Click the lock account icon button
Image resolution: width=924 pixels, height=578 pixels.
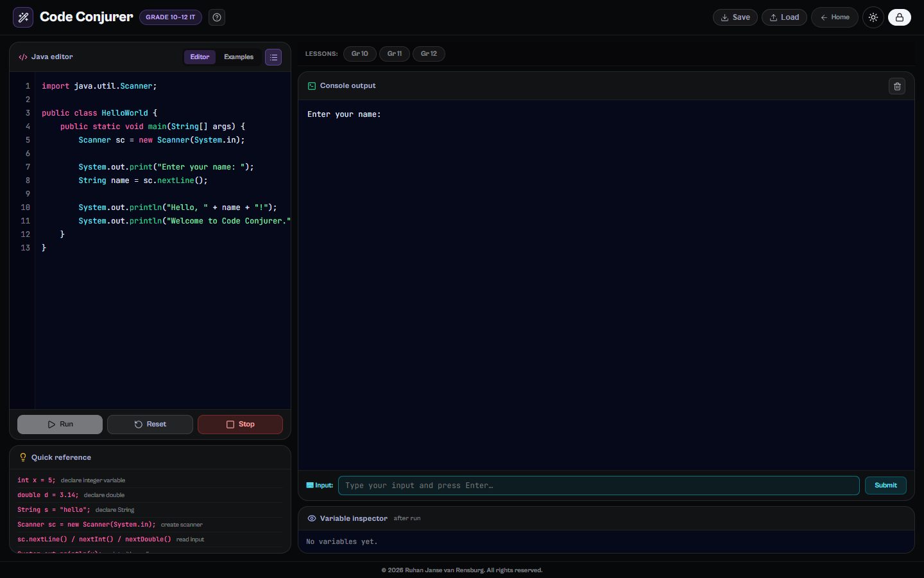point(900,17)
